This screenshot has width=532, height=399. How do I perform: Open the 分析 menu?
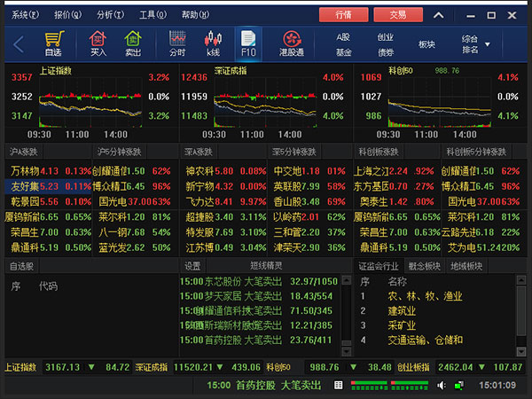pos(109,15)
